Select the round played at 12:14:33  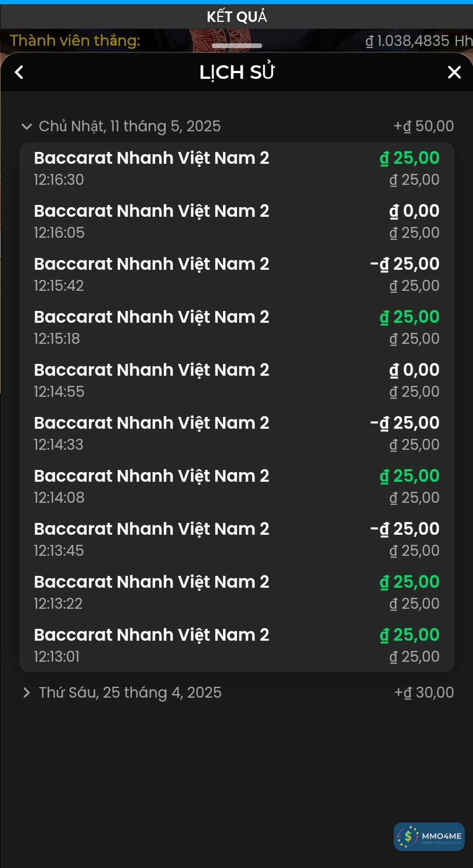236,434
